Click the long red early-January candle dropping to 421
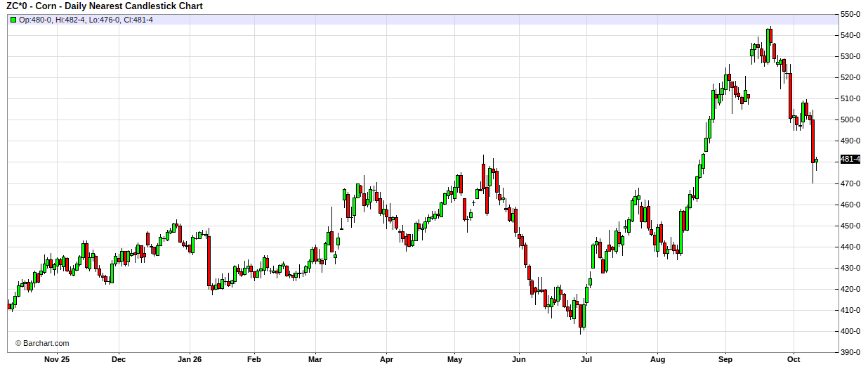 point(209,261)
